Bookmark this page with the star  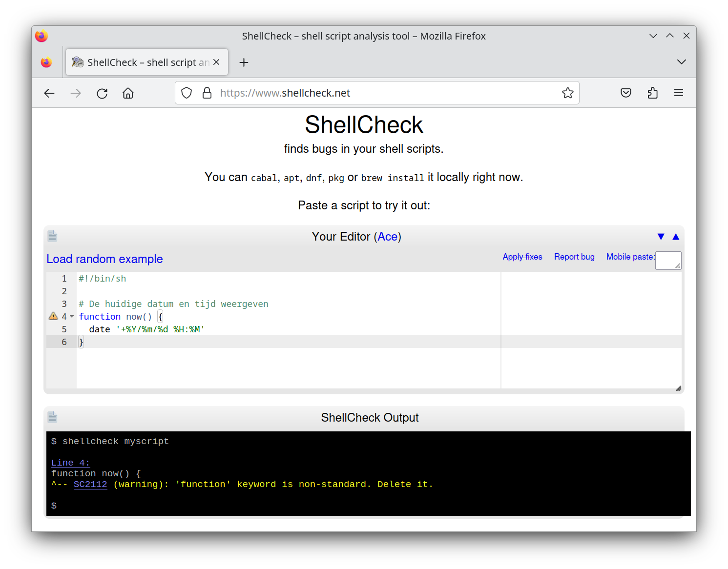567,93
